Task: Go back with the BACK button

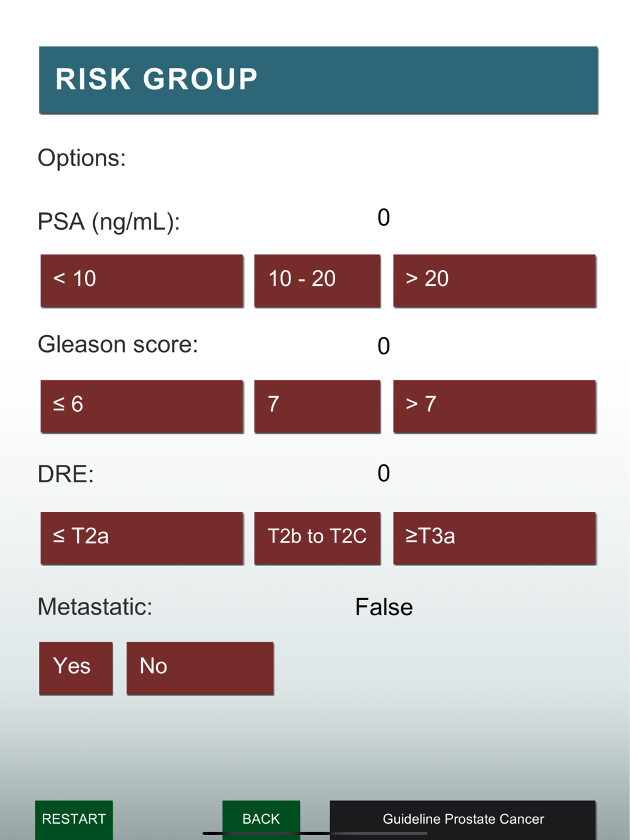Action: (261, 819)
